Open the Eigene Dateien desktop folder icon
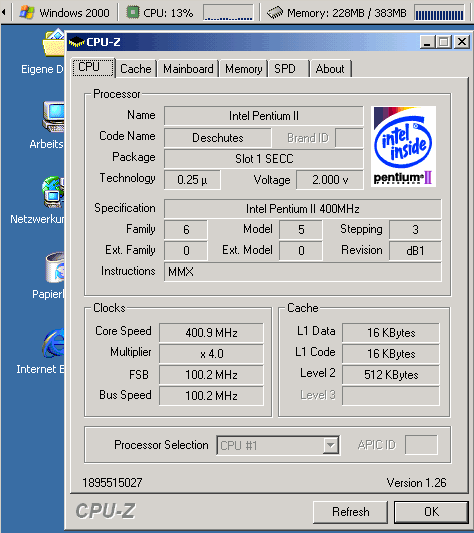 click(54, 43)
